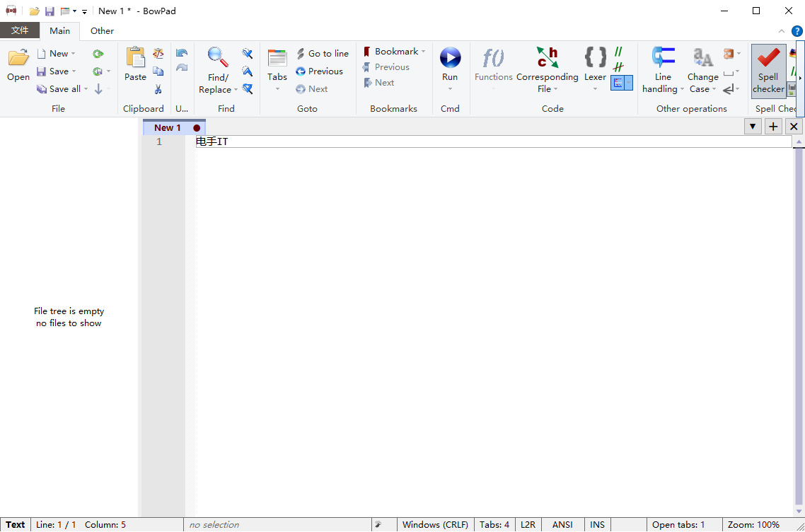This screenshot has height=532, width=805.
Task: Click the green double-slash comment icon
Action: point(618,52)
